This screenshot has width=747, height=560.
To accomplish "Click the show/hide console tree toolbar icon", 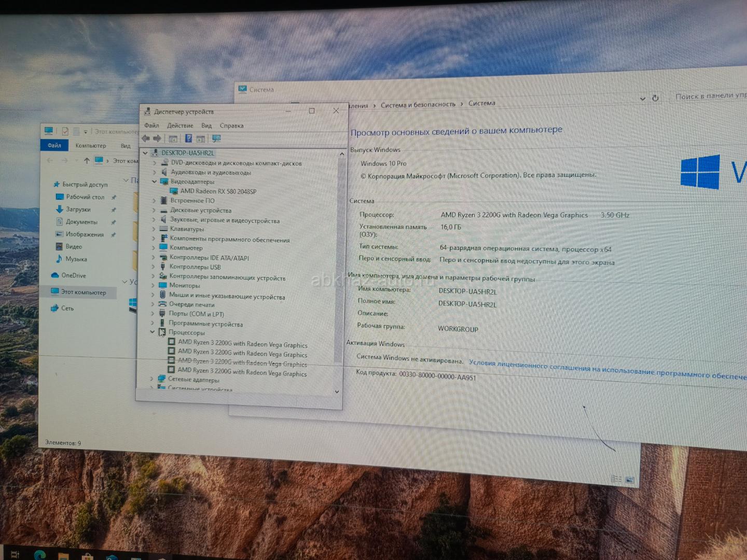I will click(173, 138).
